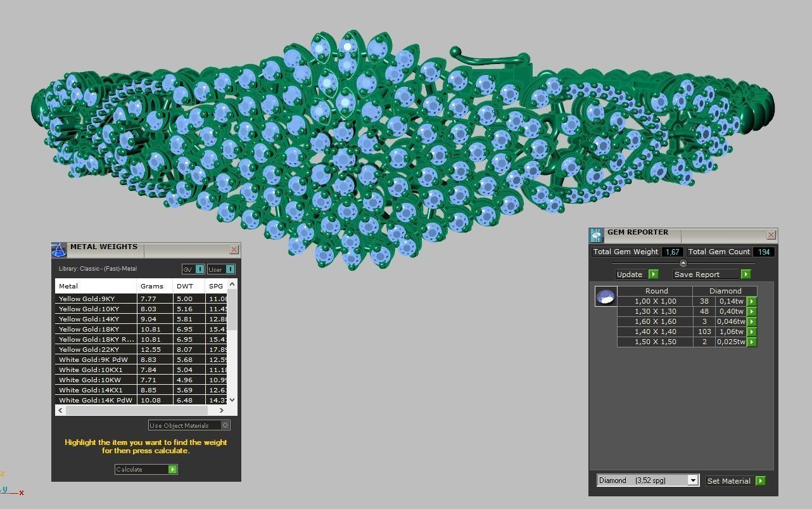Enable Use Object Materials option
Viewport: 812px width, 509px height.
(x=225, y=425)
